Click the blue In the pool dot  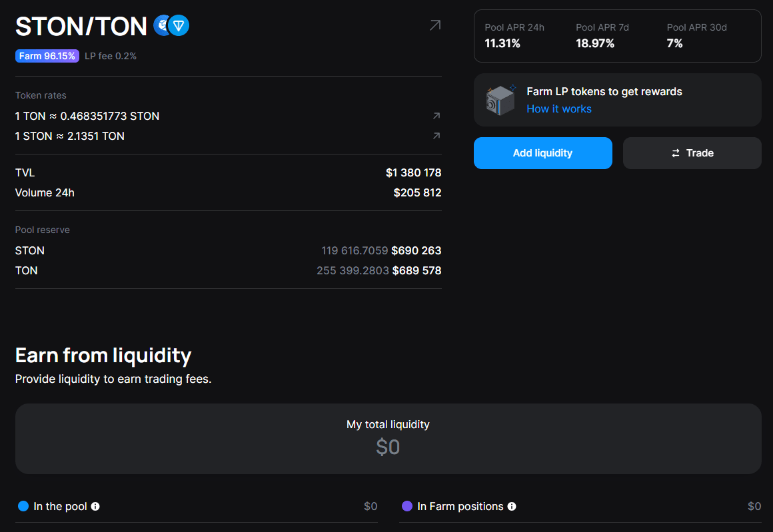tap(23, 507)
